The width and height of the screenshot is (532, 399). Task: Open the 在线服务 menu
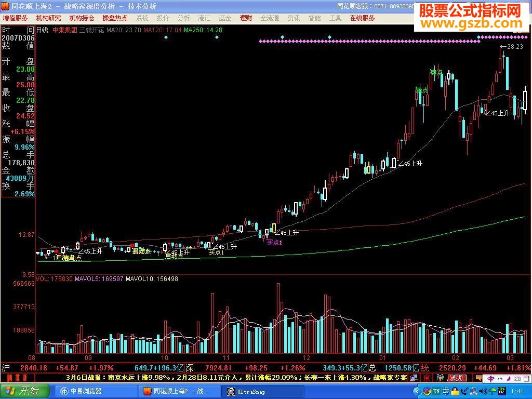point(362,18)
